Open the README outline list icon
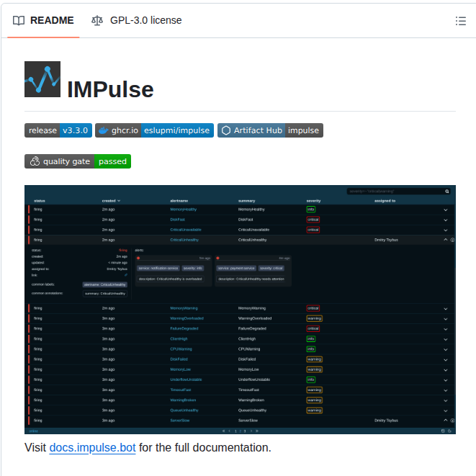 (x=461, y=21)
